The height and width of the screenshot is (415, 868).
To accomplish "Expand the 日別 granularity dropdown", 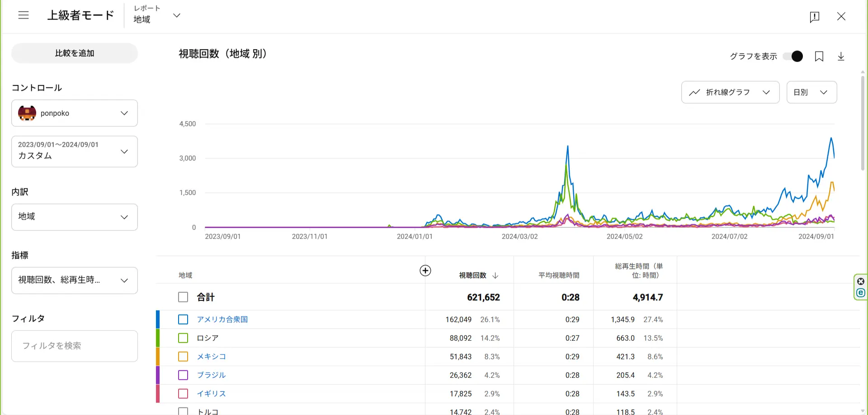I will (811, 92).
